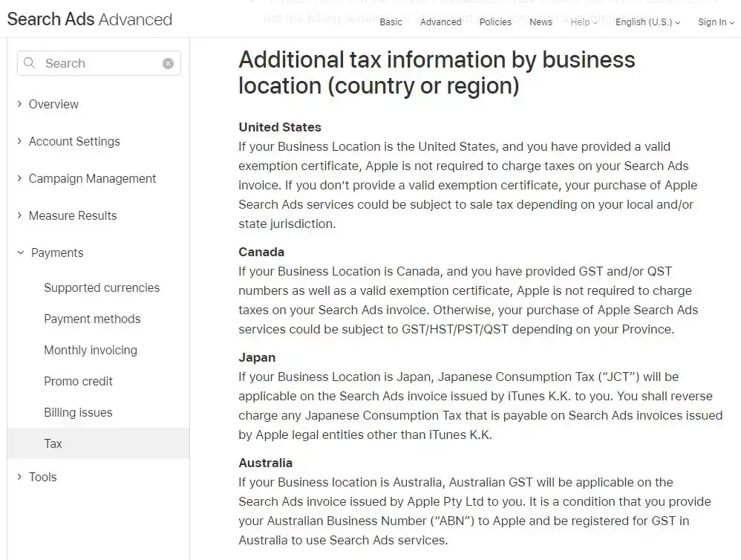Open the Sign In dropdown

click(716, 22)
